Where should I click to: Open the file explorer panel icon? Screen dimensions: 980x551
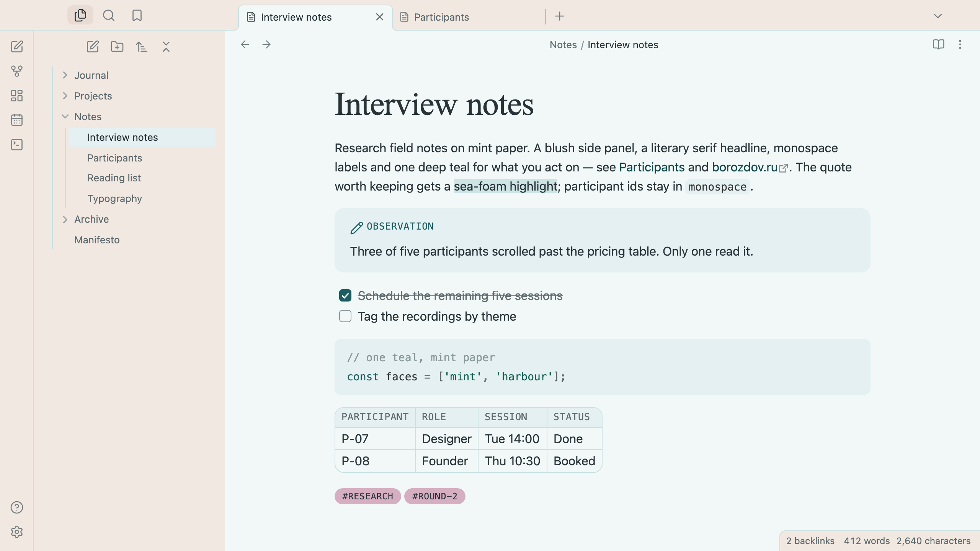[x=80, y=15]
